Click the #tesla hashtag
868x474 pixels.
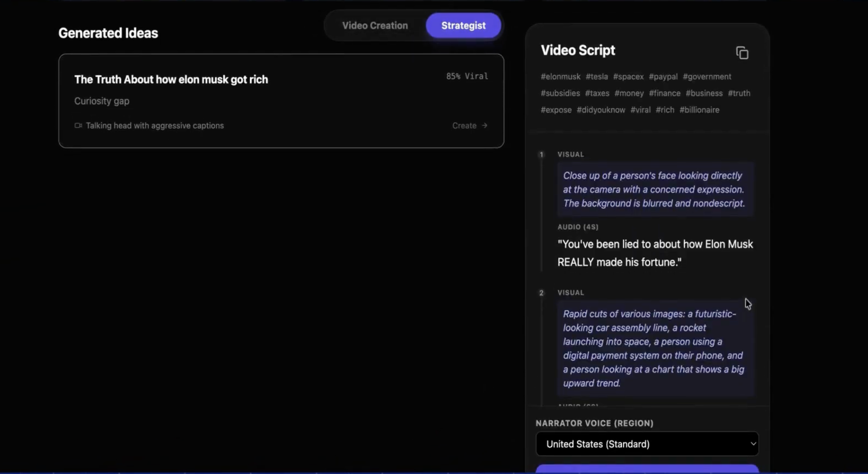596,76
